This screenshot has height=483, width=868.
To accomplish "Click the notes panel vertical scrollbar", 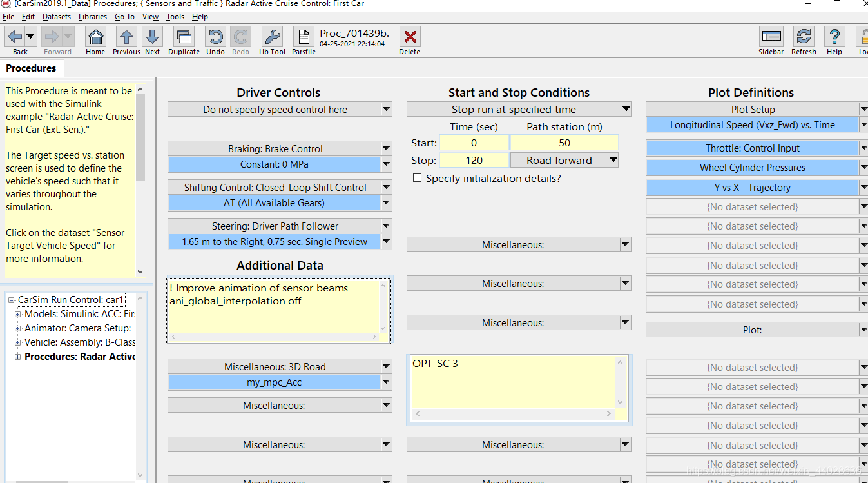I will click(141, 181).
